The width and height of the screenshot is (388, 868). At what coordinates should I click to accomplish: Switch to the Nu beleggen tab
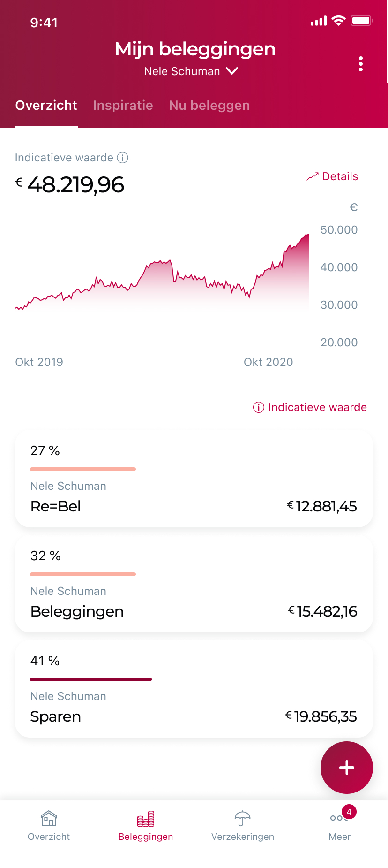[209, 106]
